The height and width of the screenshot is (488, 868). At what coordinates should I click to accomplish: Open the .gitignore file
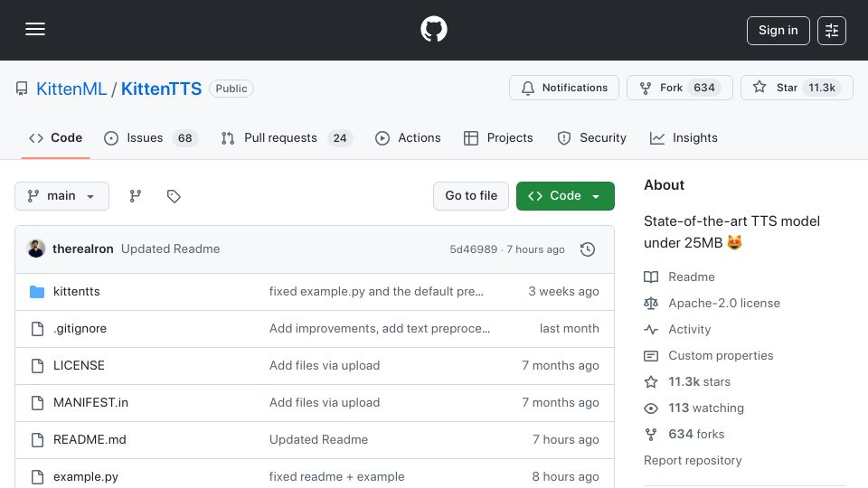(x=80, y=329)
